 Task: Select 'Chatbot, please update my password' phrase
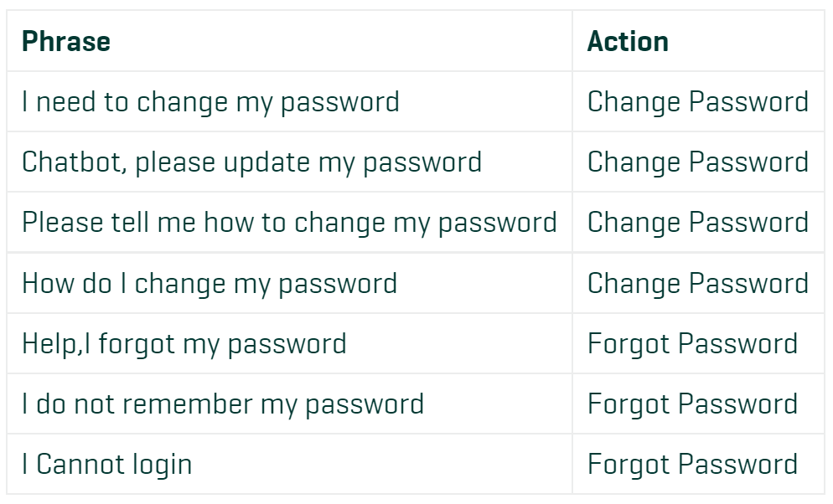tap(251, 162)
